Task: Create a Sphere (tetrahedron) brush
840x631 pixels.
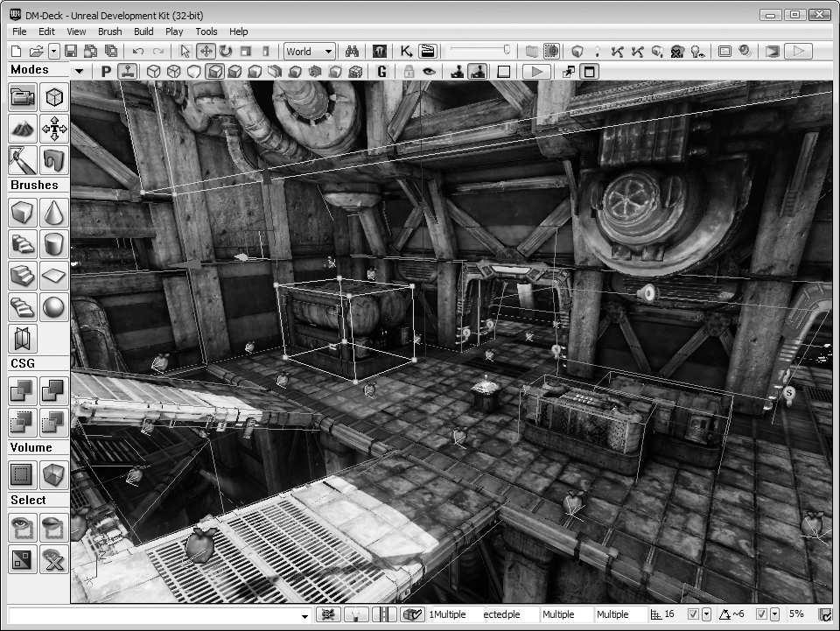Action: click(54, 307)
